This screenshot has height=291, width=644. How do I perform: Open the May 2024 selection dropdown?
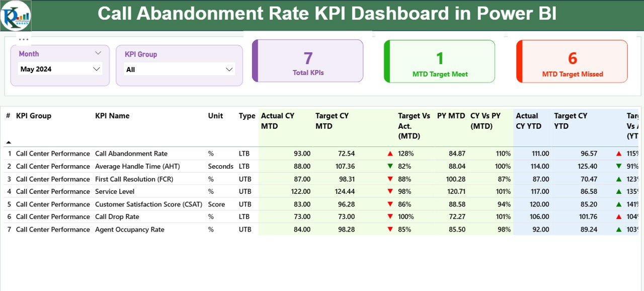click(x=97, y=69)
